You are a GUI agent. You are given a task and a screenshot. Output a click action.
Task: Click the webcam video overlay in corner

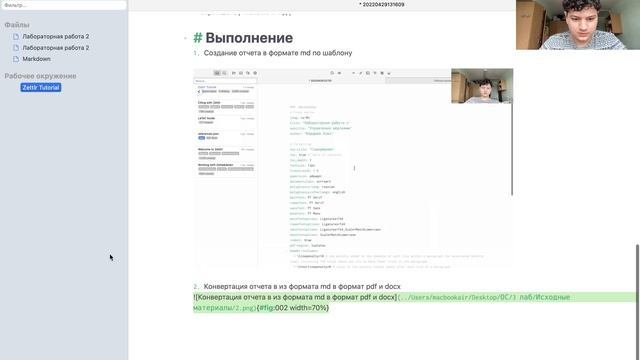pos(578,25)
